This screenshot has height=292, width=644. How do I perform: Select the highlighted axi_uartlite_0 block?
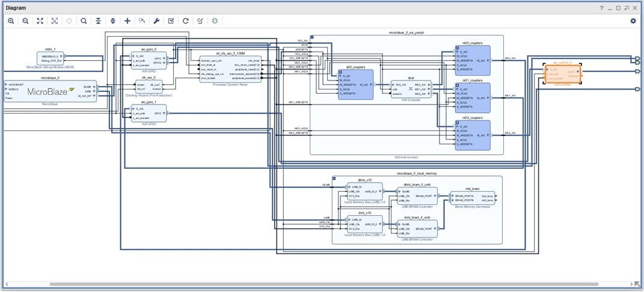tap(563, 73)
